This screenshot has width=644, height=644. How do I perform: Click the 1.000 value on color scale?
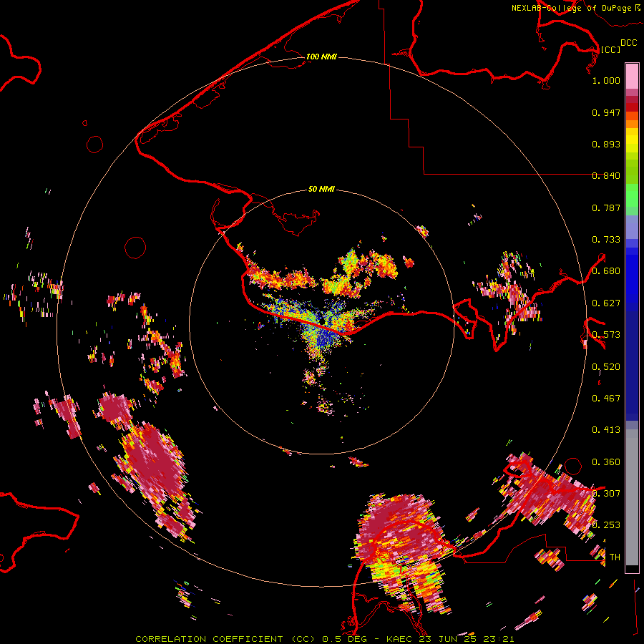(606, 80)
